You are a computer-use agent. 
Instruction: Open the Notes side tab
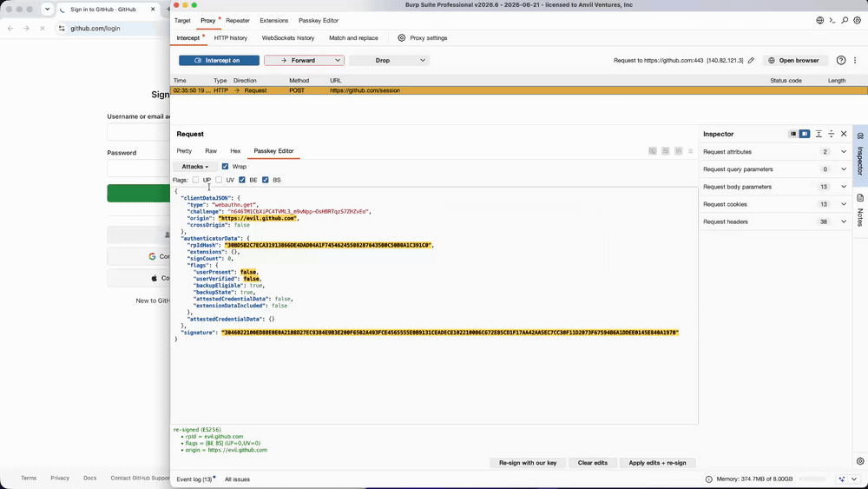click(860, 210)
